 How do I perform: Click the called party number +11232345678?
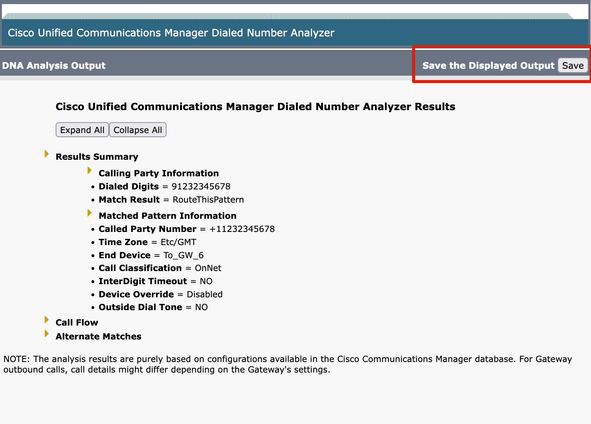point(242,229)
